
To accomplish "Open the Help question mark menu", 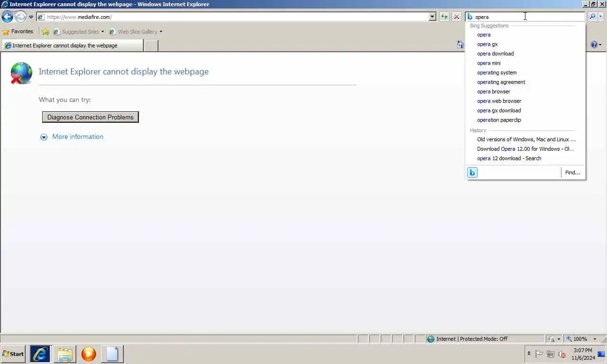I will pyautogui.click(x=596, y=45).
